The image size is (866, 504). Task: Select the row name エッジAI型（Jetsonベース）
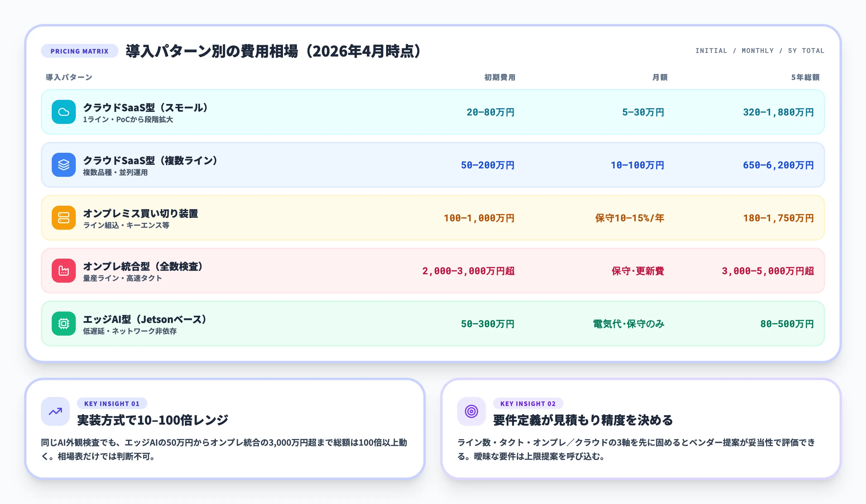point(145,319)
